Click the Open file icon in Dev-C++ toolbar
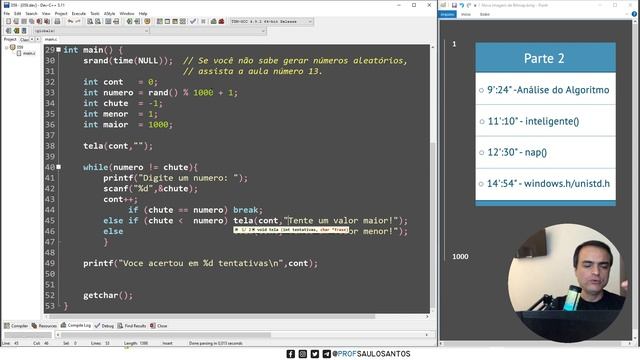Image resolution: width=640 pixels, height=360 pixels. pos(16,21)
